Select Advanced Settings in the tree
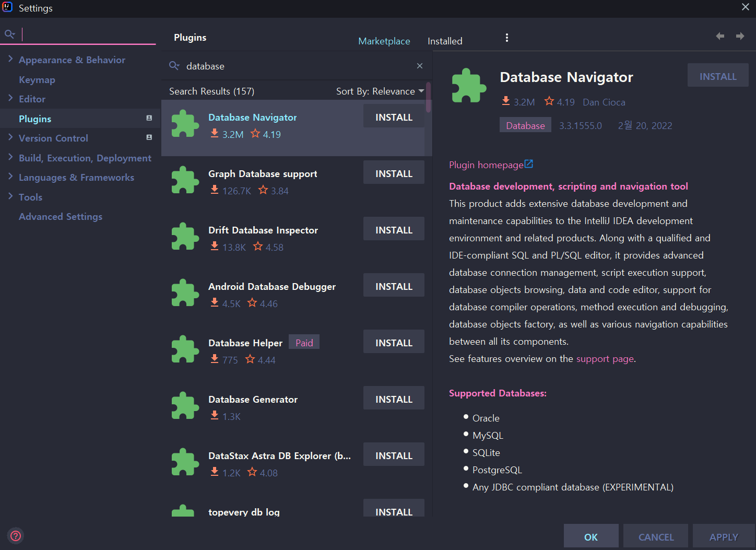 (61, 216)
